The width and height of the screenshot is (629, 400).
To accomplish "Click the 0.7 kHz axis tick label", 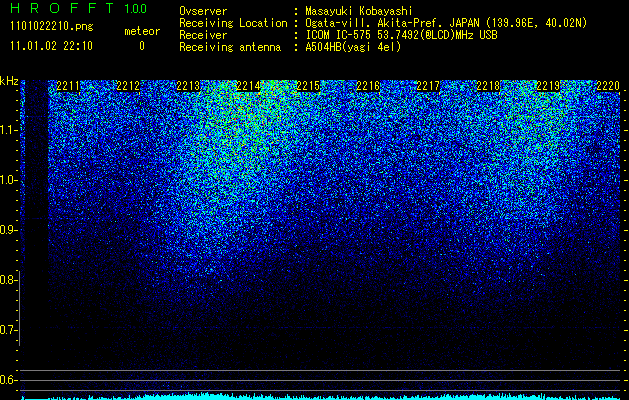I will point(8,330).
